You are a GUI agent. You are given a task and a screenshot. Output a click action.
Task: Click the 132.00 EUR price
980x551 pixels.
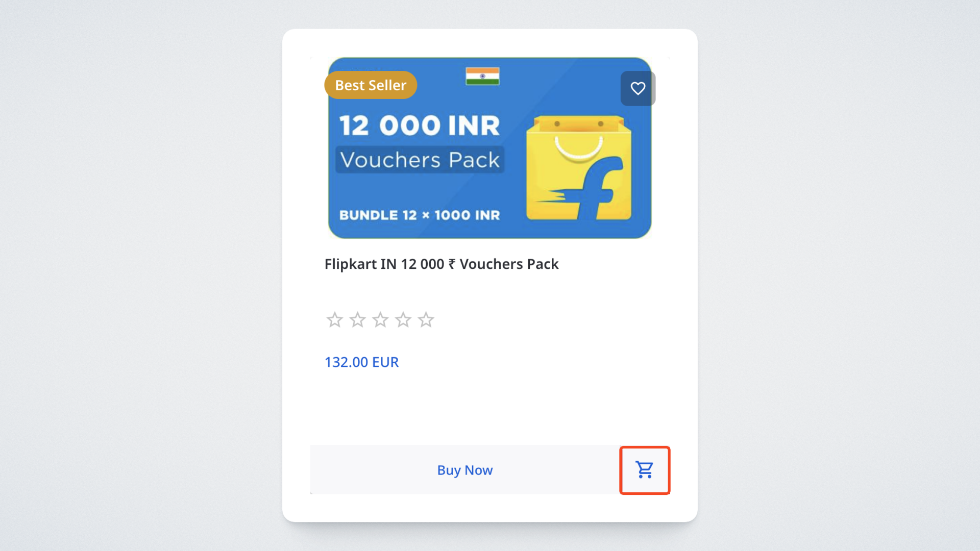[361, 362]
